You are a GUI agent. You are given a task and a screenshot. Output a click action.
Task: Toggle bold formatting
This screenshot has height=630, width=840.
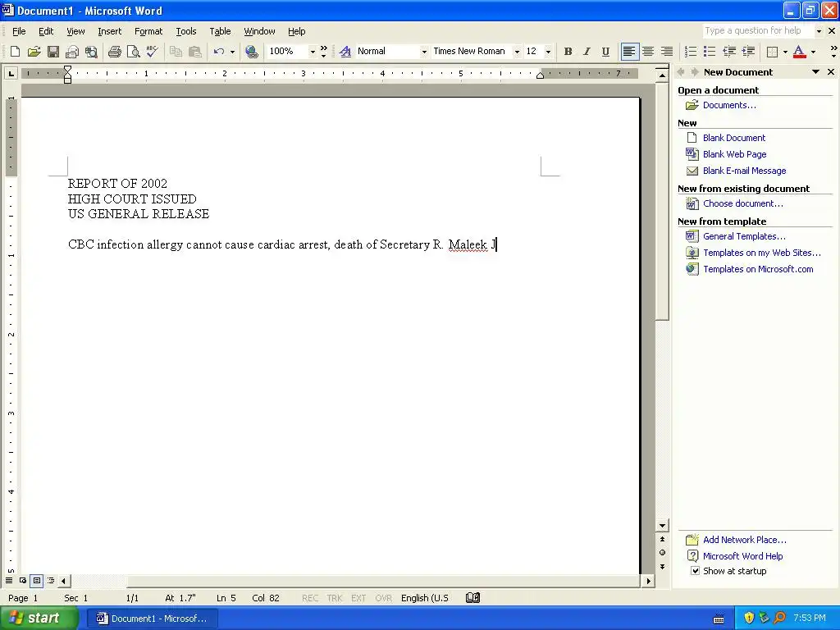(x=568, y=52)
